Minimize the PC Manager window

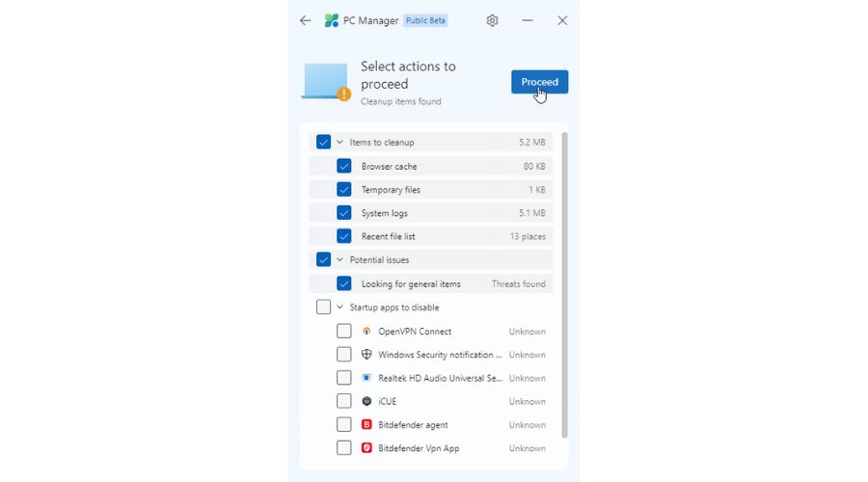(527, 20)
